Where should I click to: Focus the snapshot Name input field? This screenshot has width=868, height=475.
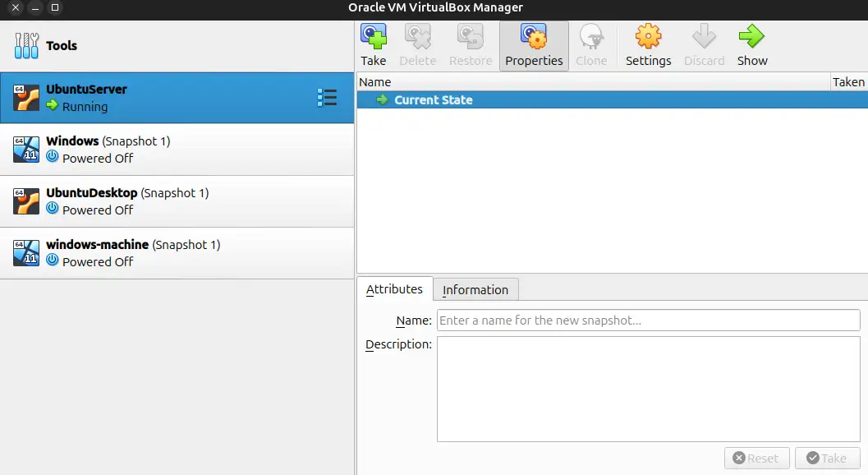pyautogui.click(x=648, y=321)
